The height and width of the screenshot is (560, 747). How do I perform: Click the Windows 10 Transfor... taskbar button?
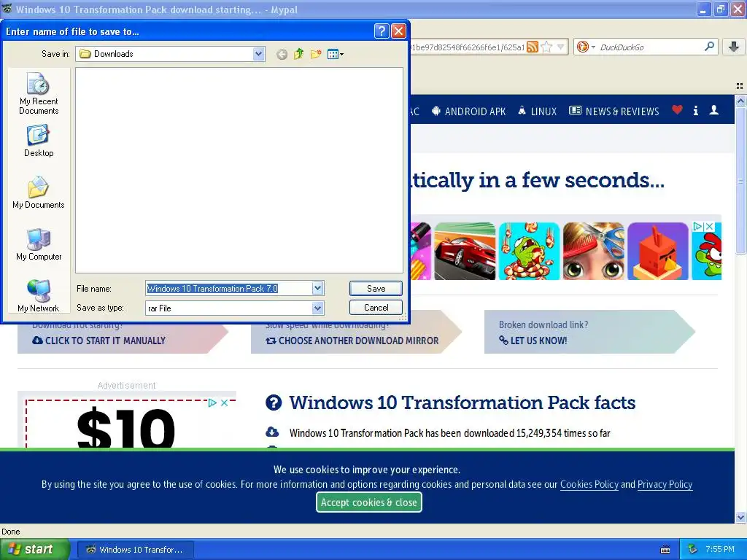point(135,550)
